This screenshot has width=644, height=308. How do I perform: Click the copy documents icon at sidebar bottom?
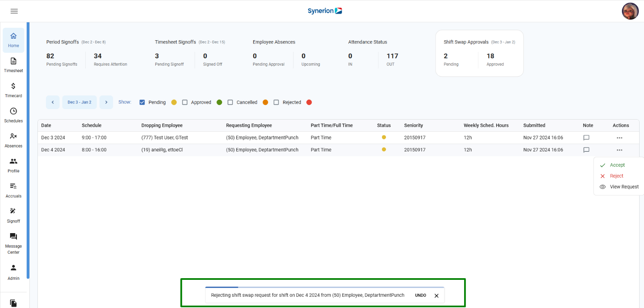click(13, 303)
